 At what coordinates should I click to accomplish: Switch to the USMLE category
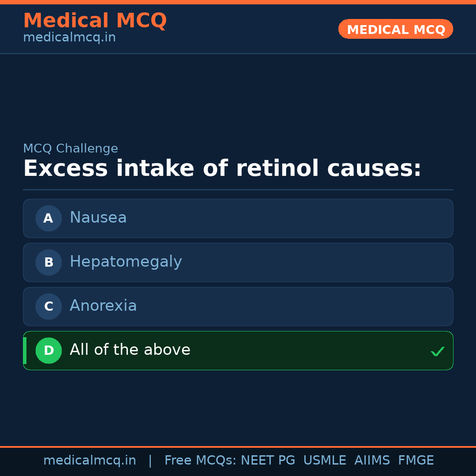(x=325, y=460)
